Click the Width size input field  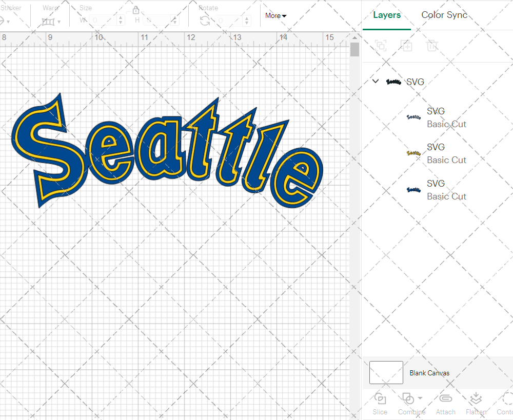coord(103,21)
